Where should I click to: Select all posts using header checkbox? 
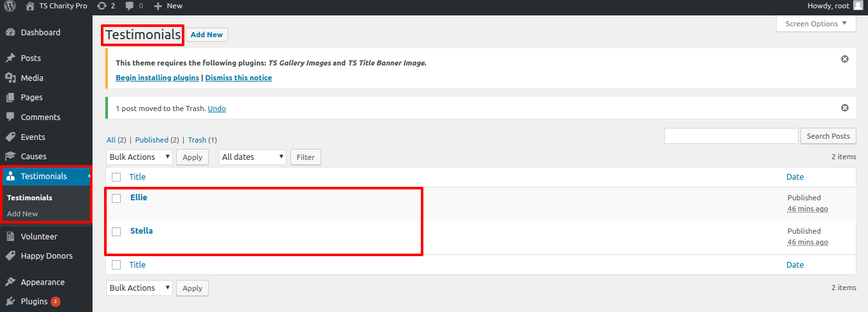(x=116, y=177)
